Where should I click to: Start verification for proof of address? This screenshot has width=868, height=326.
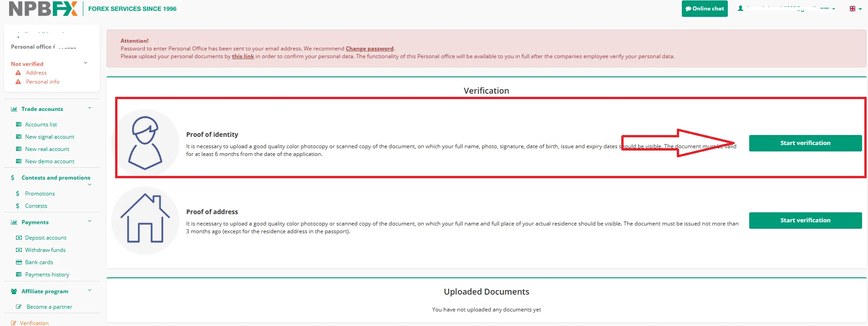(805, 221)
